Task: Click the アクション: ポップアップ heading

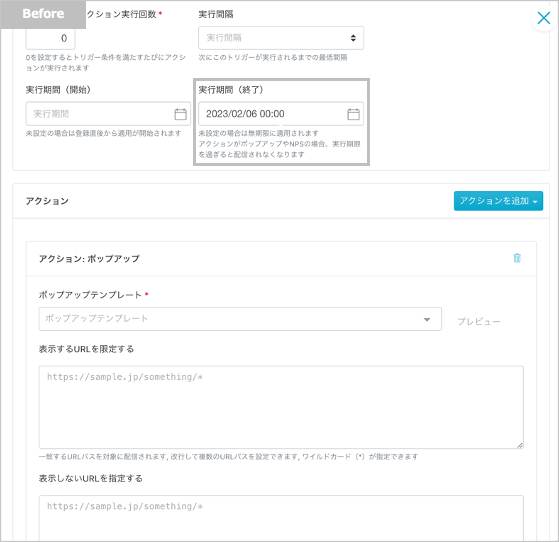Action: [89, 259]
